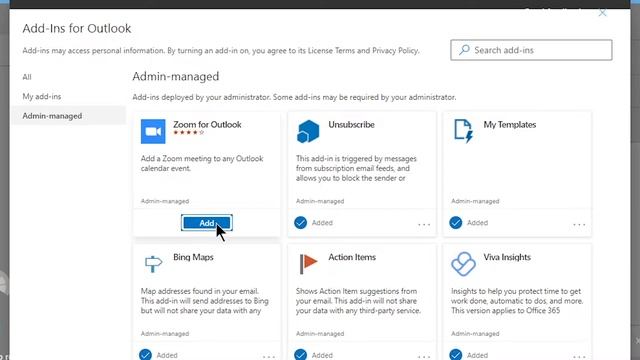
Task: Click the Viva Insights description text
Action: 517,301
